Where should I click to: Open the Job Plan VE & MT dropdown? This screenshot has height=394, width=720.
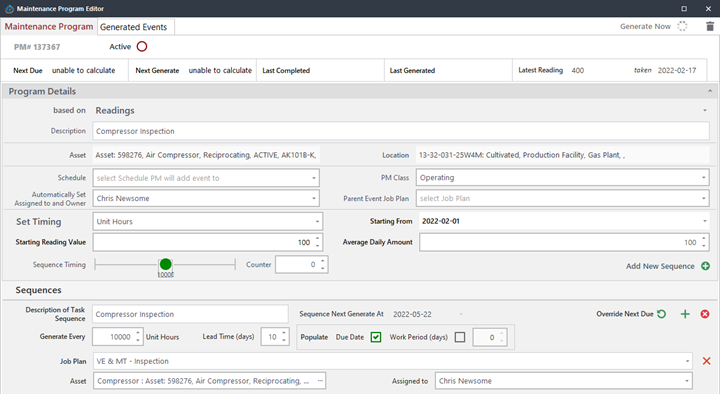coord(687,361)
